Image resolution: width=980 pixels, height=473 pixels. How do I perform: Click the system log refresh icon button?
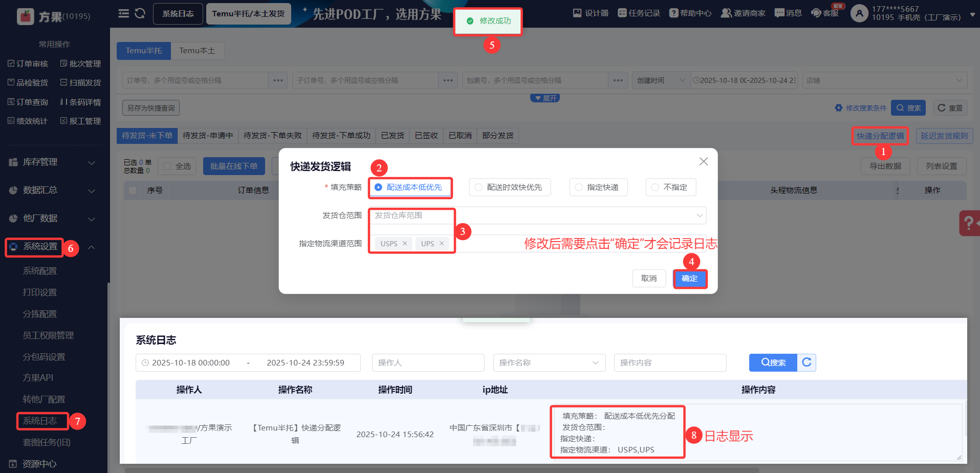pyautogui.click(x=807, y=362)
